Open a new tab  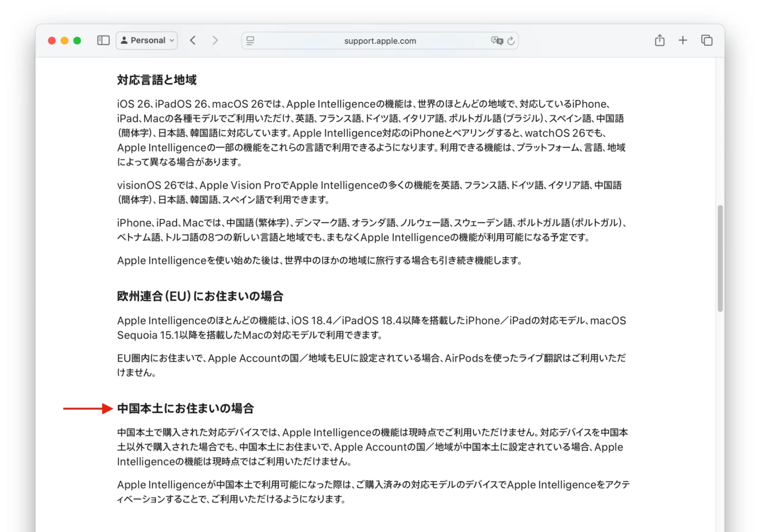tap(683, 40)
